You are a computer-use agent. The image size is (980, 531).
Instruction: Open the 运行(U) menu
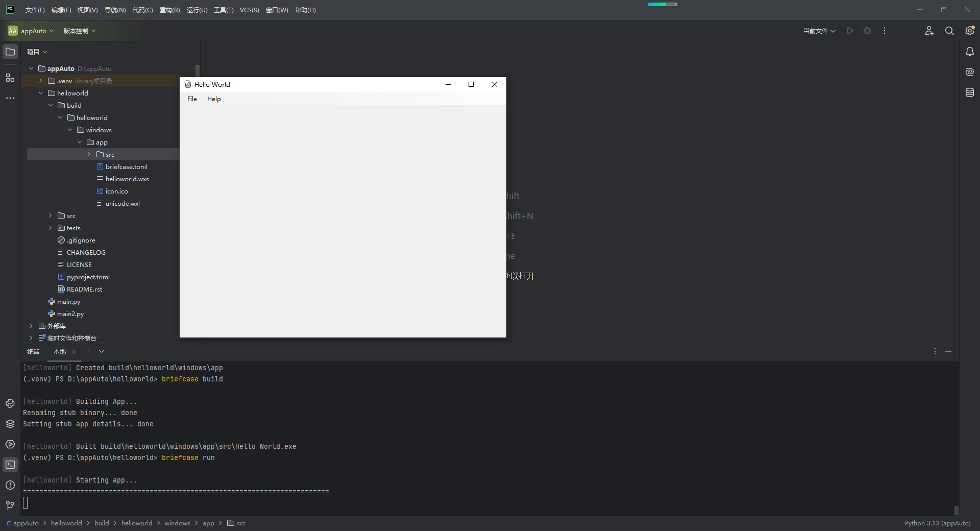pos(197,10)
